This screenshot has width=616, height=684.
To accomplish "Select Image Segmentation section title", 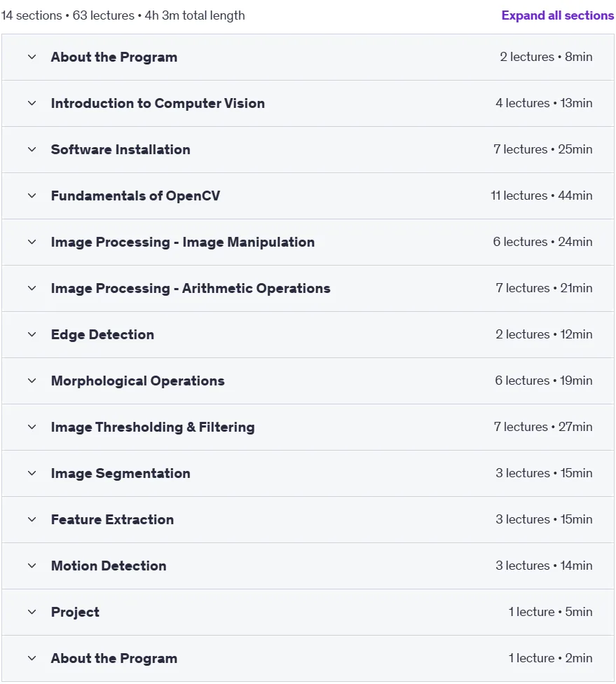I will point(121,473).
